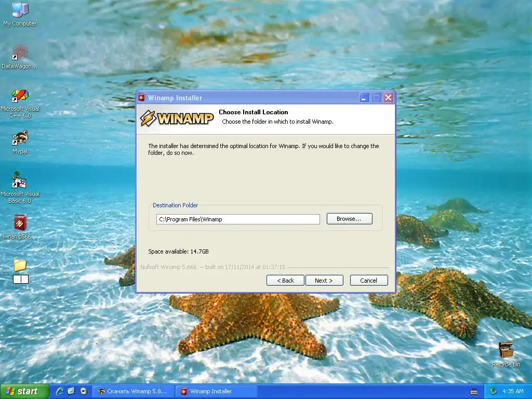Click the Internet Explorer quick launch icon
This screenshot has height=399, width=532.
click(60, 391)
